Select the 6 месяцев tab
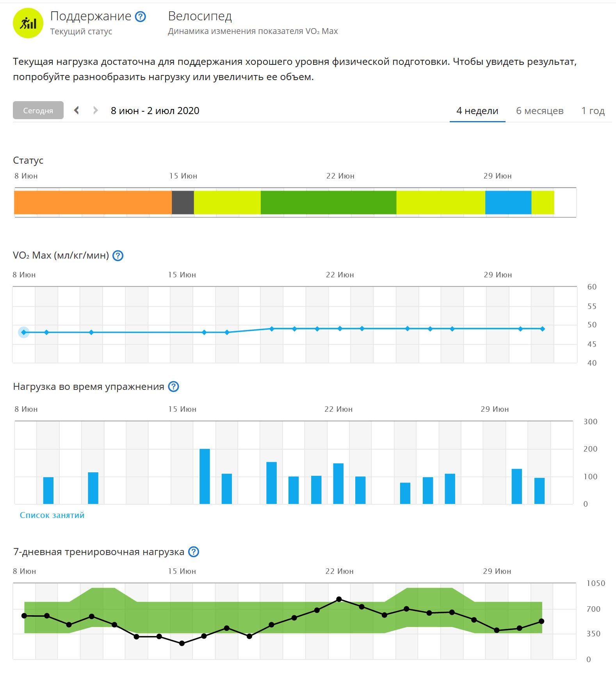 (x=539, y=111)
